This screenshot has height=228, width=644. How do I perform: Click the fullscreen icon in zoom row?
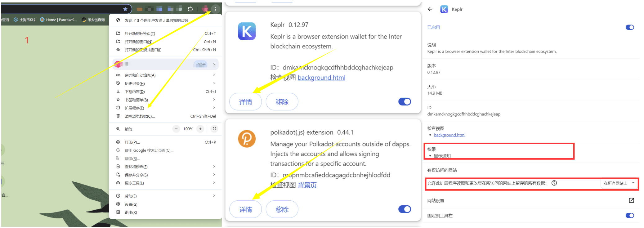pyautogui.click(x=214, y=129)
